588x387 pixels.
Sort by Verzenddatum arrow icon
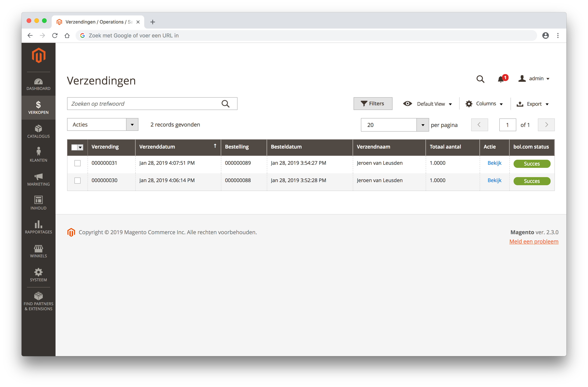coord(215,146)
